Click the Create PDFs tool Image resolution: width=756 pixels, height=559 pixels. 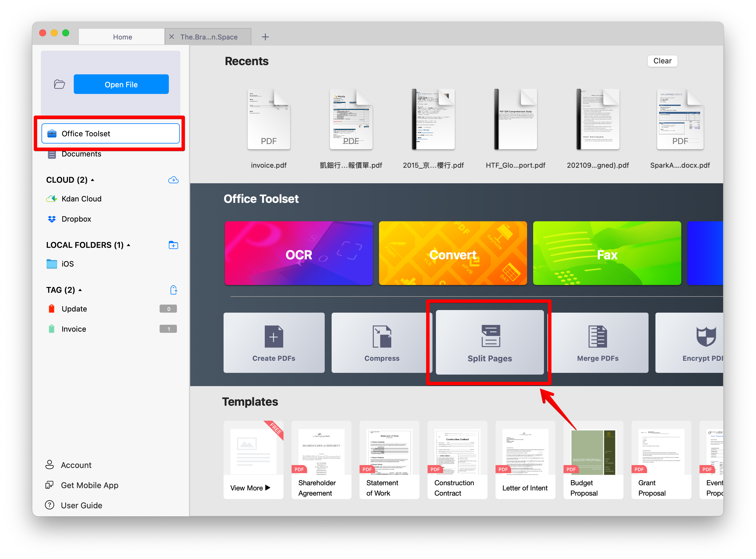[x=274, y=342]
